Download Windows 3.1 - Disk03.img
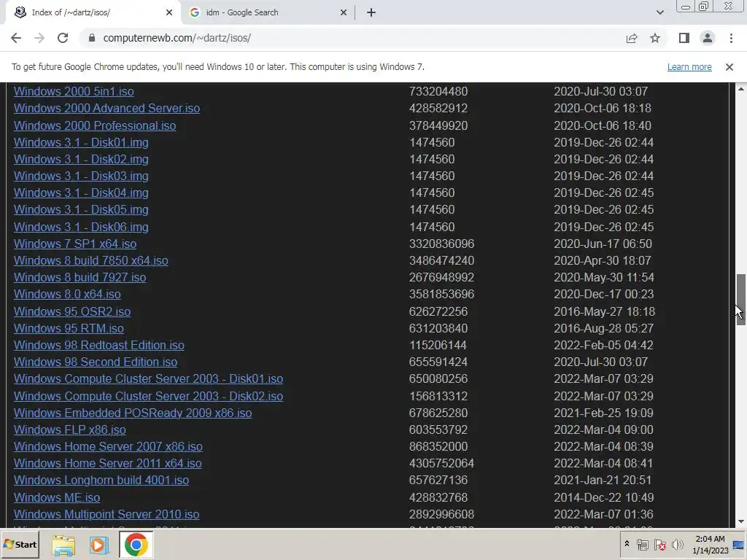 pos(81,176)
